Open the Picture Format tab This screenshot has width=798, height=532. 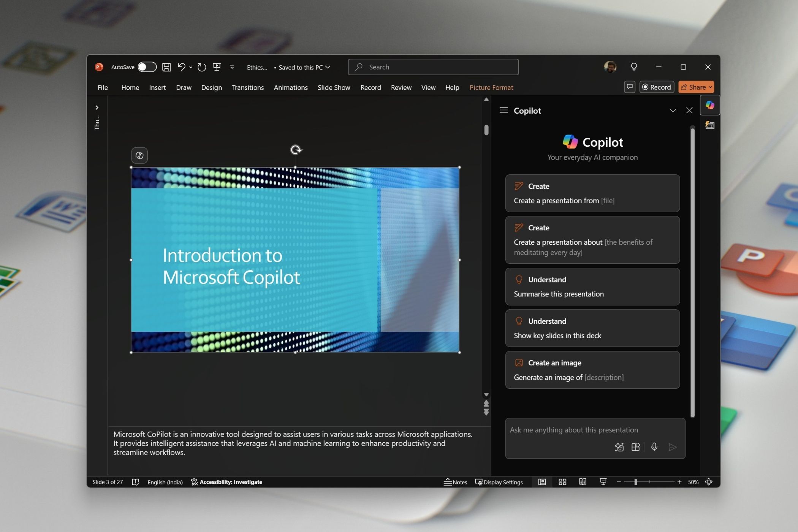(x=491, y=87)
